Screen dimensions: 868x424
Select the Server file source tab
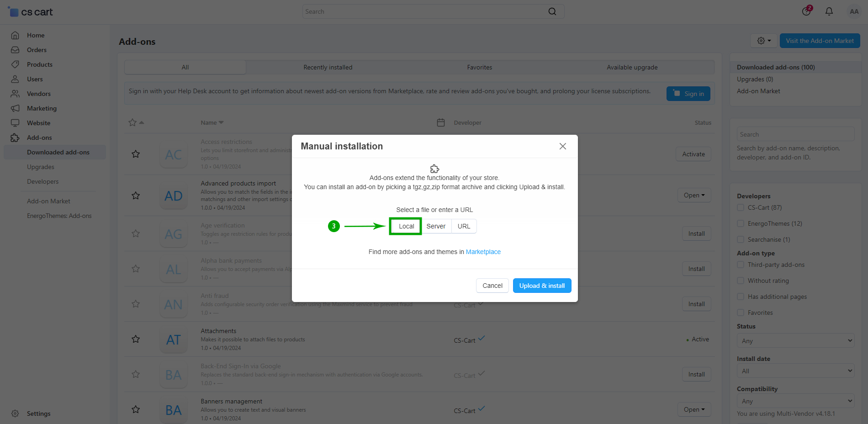pos(436,226)
